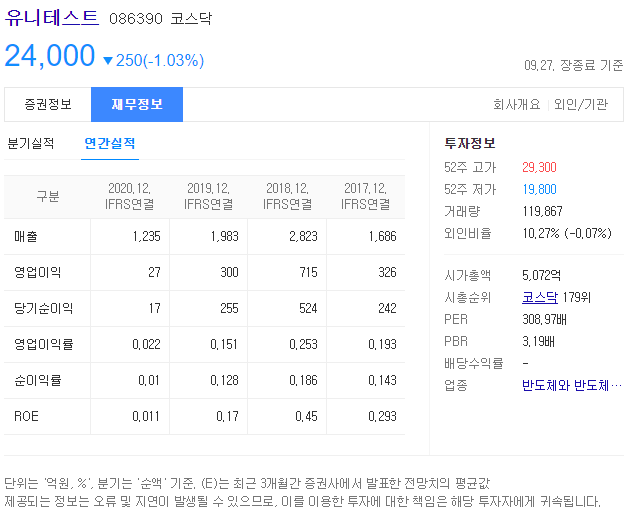627x517 pixels.
Task: Click the 52주 고가 value 29,300
Action: [x=539, y=167]
